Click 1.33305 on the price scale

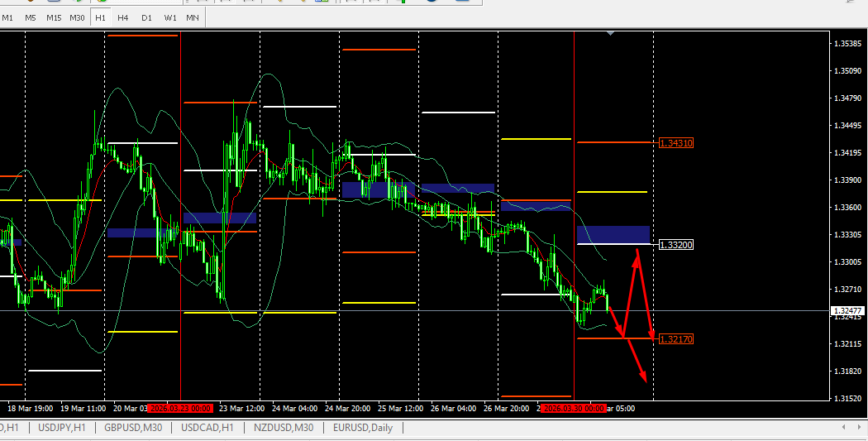(847, 235)
